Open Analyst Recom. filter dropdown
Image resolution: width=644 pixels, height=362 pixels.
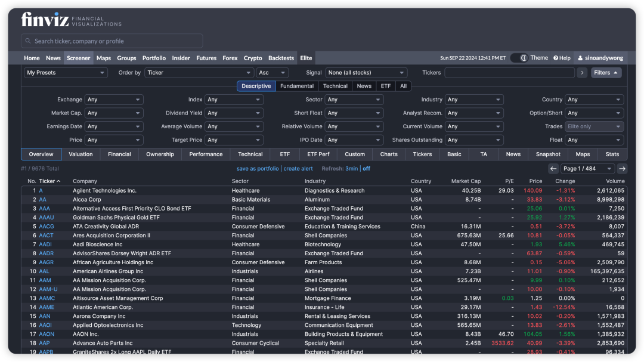(475, 113)
